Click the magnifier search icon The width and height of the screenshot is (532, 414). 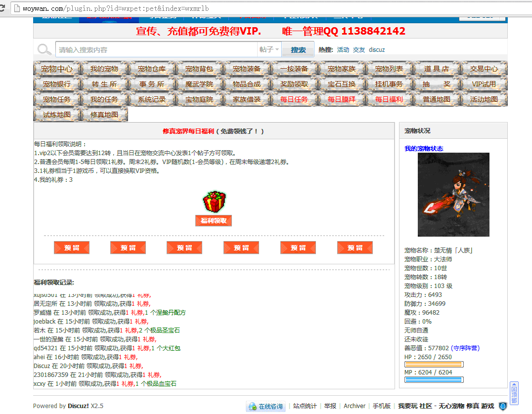tap(44, 49)
